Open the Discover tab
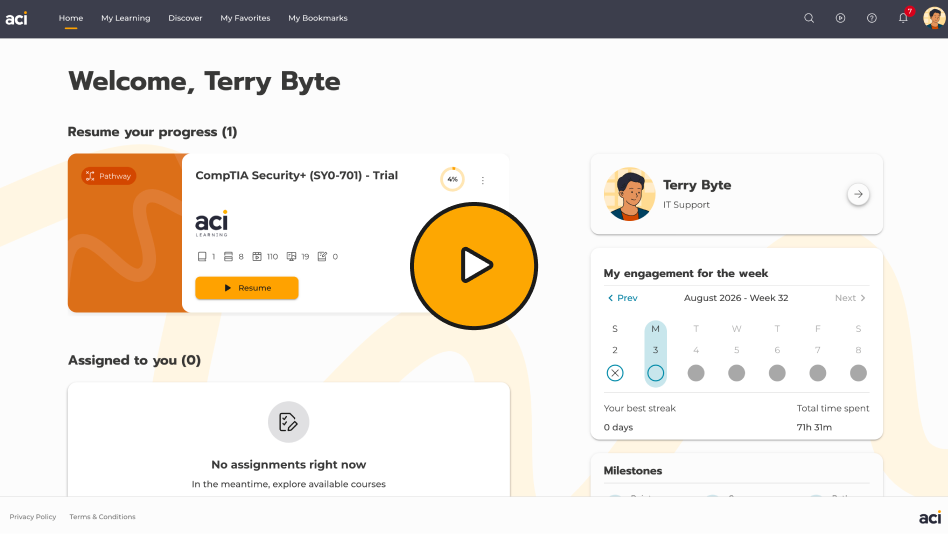This screenshot has width=948, height=534. pos(185,18)
